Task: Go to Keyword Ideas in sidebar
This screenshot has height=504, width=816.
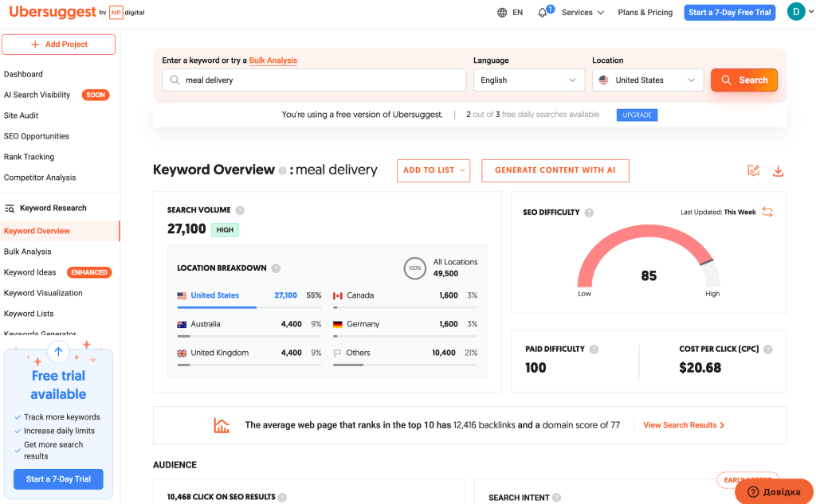Action: point(30,272)
